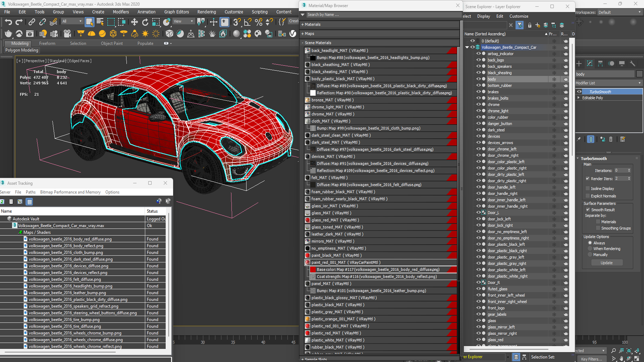Click the V-Ray logo toolbar icon
The image size is (644, 362).
(x=293, y=34)
